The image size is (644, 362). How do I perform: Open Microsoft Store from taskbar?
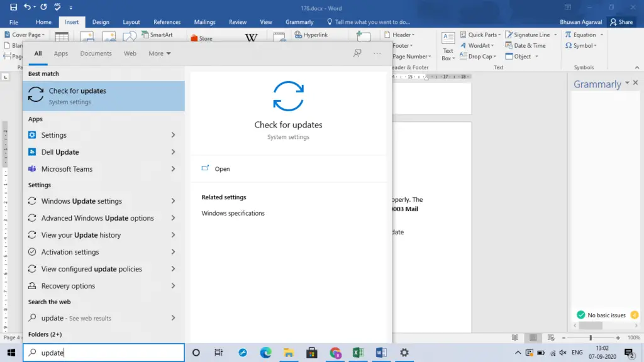[312, 353]
